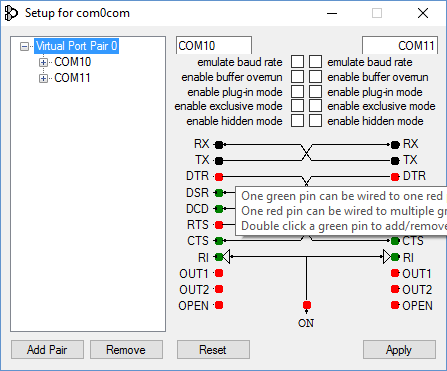Click the pin wiring tooltip
The width and height of the screenshot is (447, 371).
(x=341, y=211)
